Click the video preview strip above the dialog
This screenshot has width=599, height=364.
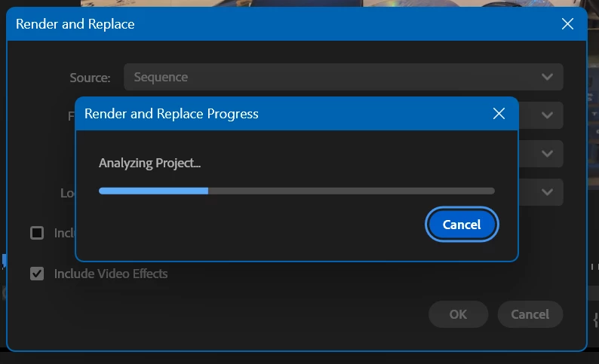pos(302,4)
